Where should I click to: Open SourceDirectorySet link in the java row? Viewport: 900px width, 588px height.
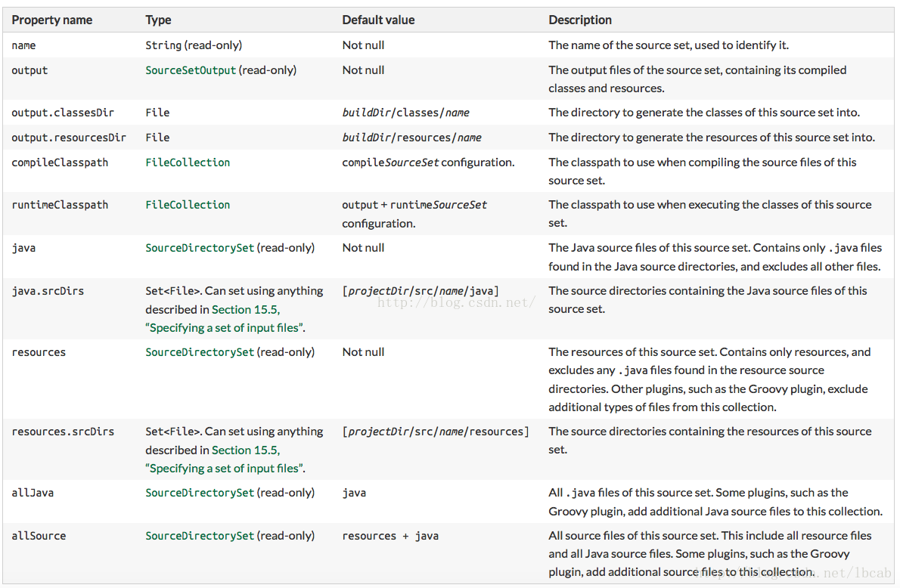[200, 248]
